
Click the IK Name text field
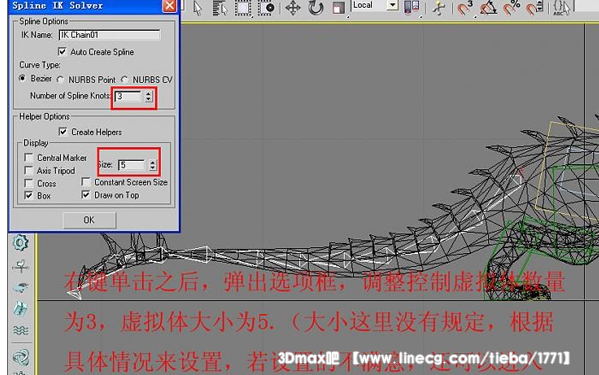[x=110, y=35]
